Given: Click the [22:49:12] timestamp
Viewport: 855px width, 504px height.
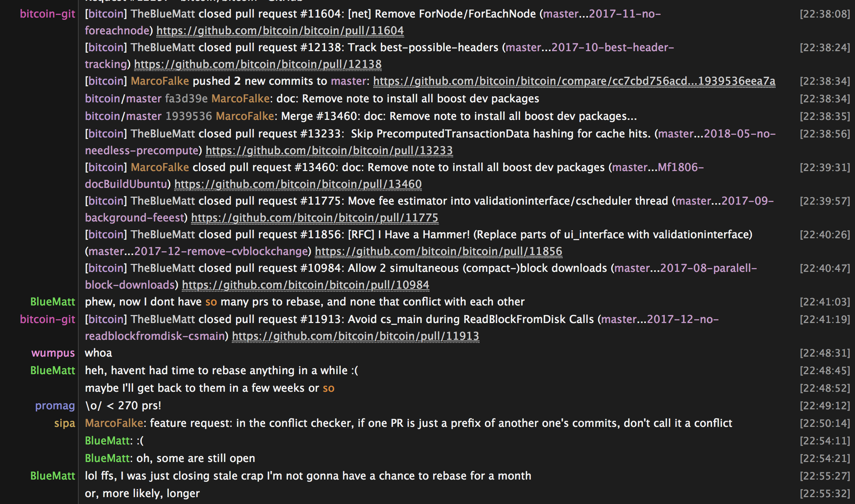Looking at the screenshot, I should pyautogui.click(x=824, y=405).
